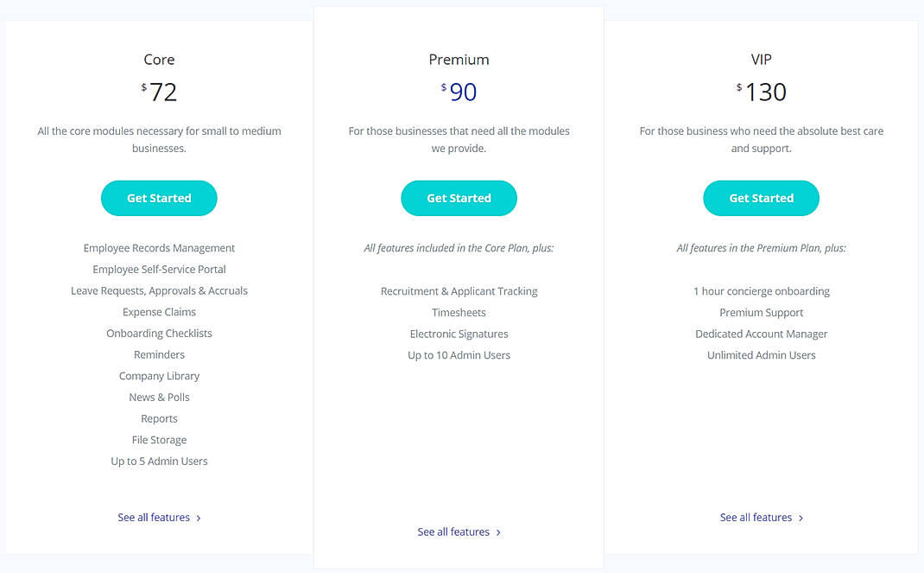Viewport: 924px width, 573px height.
Task: Click the $130 VIP price
Action: click(x=761, y=92)
